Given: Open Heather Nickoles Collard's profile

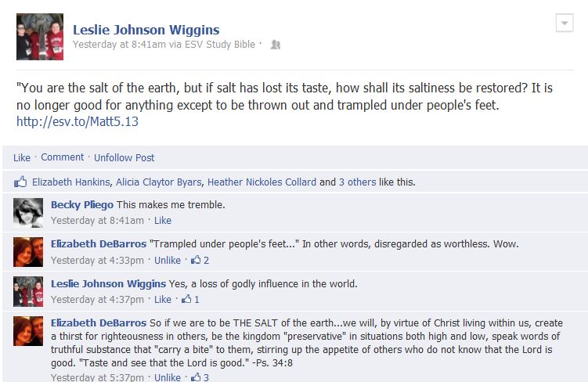Looking at the screenshot, I should pos(262,182).
